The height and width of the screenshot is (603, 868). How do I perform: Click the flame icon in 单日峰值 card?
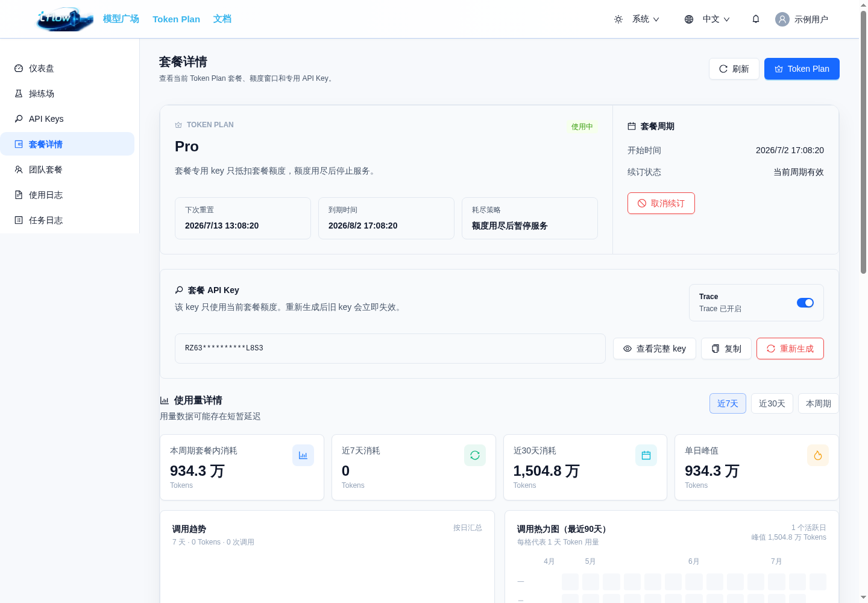[818, 455]
